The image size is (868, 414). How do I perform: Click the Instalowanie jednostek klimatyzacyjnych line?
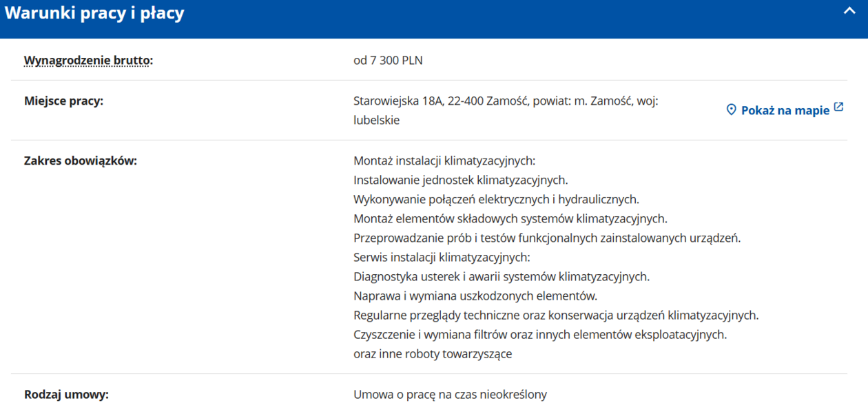tap(461, 180)
